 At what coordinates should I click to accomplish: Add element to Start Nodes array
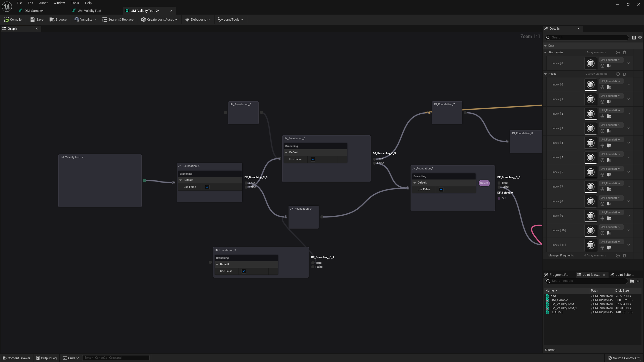618,53
